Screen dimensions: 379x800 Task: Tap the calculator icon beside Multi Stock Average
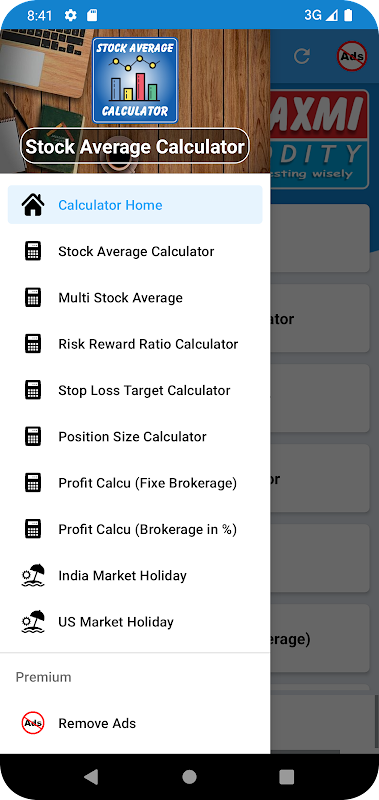33,297
